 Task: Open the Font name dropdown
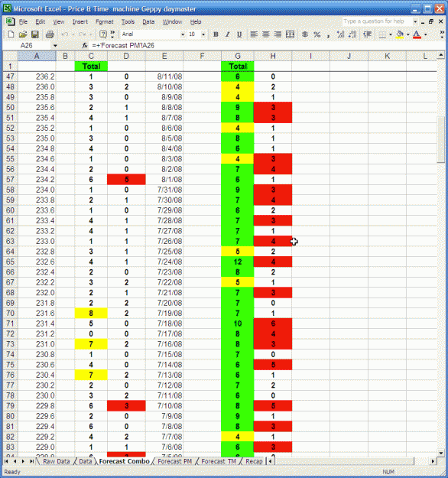pyautogui.click(x=183, y=34)
